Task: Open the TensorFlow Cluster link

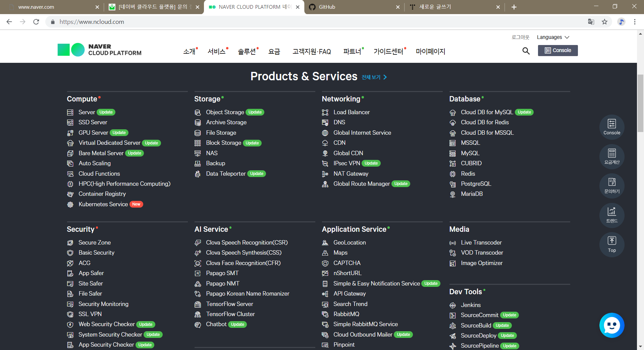Action: click(x=230, y=314)
